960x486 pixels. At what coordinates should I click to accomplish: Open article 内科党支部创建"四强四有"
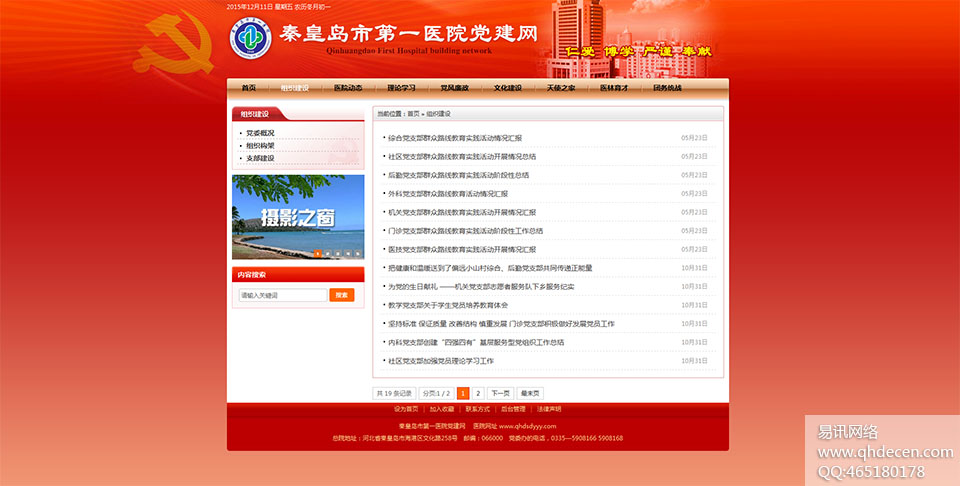click(476, 343)
